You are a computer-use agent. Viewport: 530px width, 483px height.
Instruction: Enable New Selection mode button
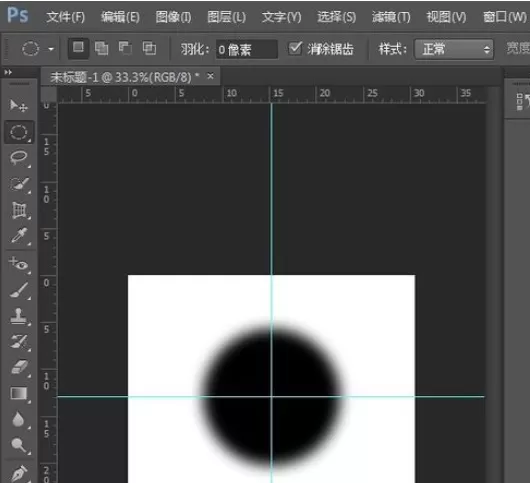78,48
